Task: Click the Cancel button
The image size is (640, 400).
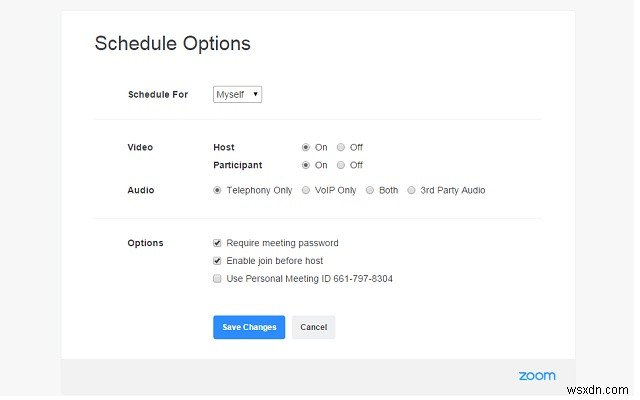Action: click(x=314, y=327)
